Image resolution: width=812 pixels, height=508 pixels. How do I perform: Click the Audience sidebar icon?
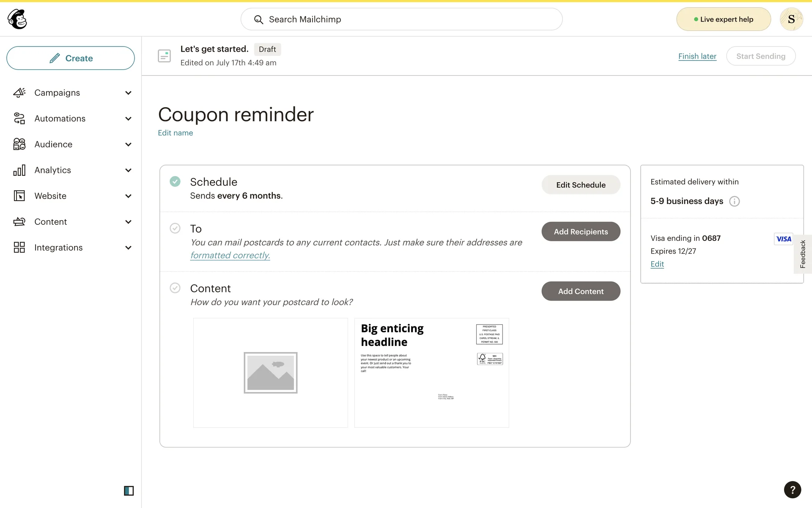click(19, 144)
